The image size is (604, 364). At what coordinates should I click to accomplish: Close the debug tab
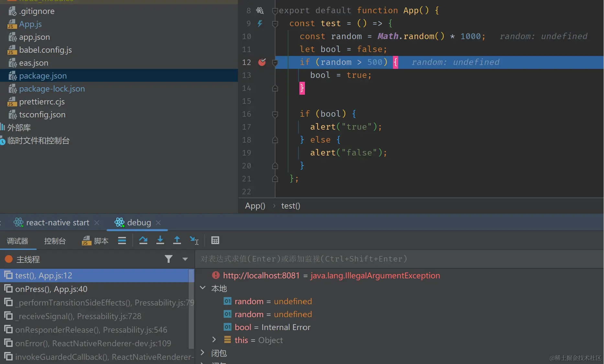coord(158,223)
